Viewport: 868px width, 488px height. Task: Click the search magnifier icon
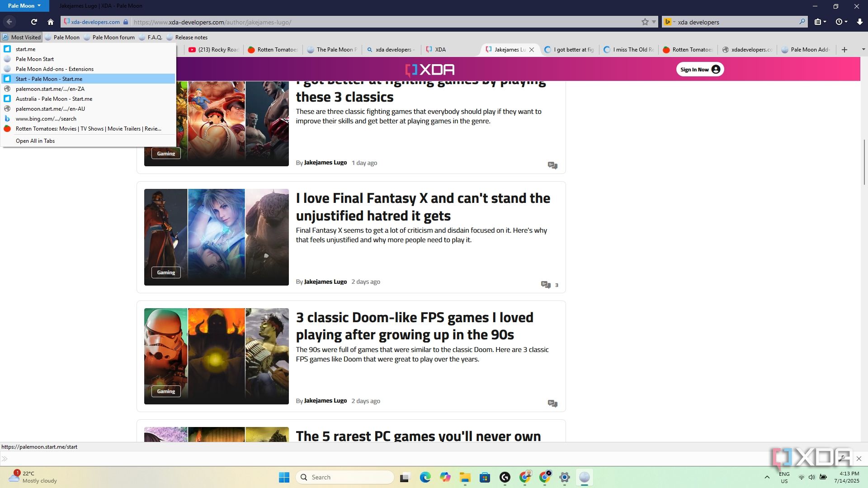[802, 22]
